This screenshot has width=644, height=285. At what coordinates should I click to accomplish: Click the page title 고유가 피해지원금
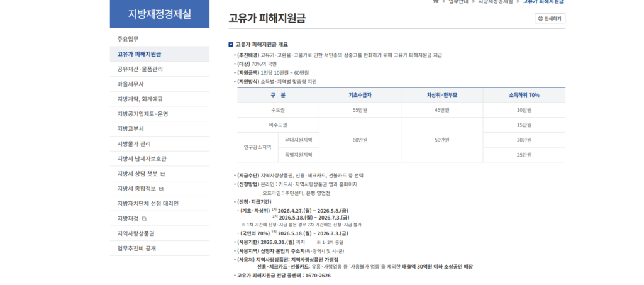(x=267, y=18)
